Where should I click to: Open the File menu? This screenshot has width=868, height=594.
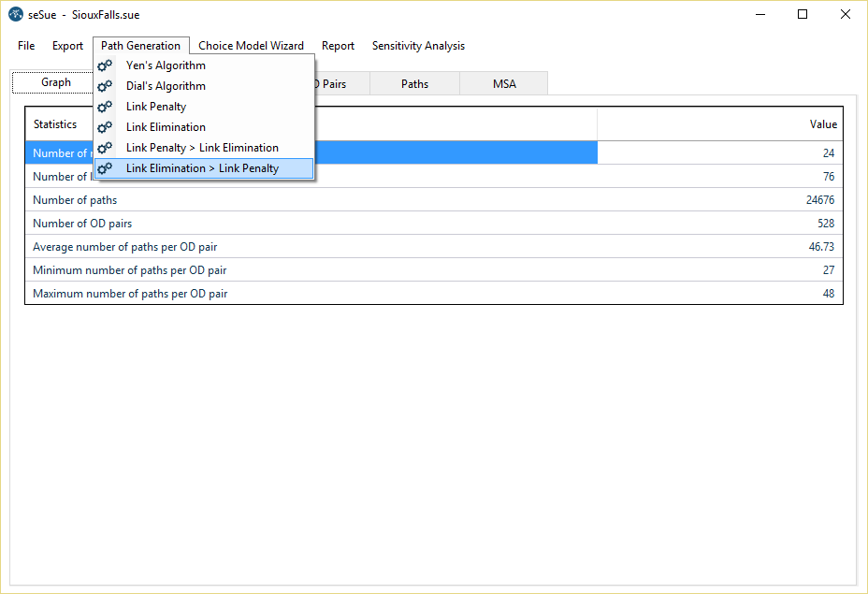[26, 46]
